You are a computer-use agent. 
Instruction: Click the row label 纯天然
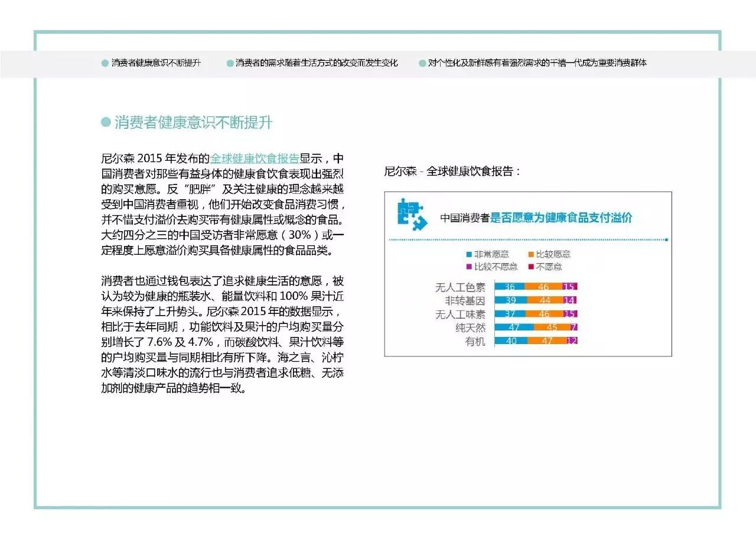coord(470,328)
